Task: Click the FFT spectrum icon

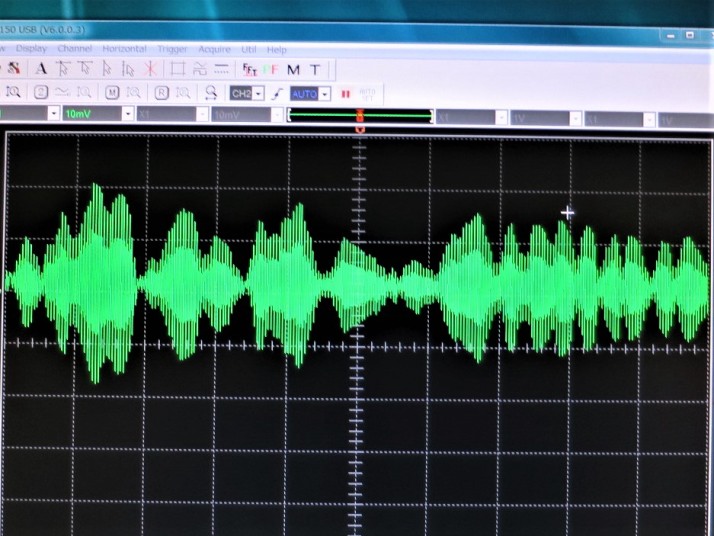Action: [250, 69]
